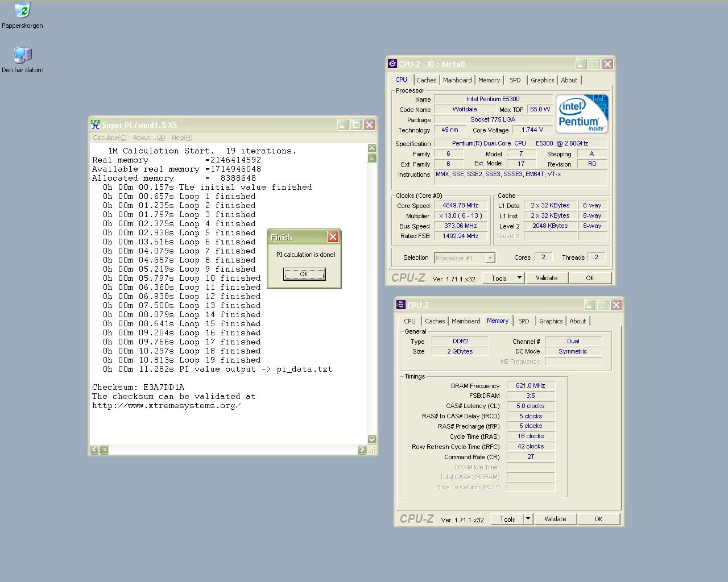728x582 pixels.
Task: Close the Super PI window
Action: (x=369, y=125)
